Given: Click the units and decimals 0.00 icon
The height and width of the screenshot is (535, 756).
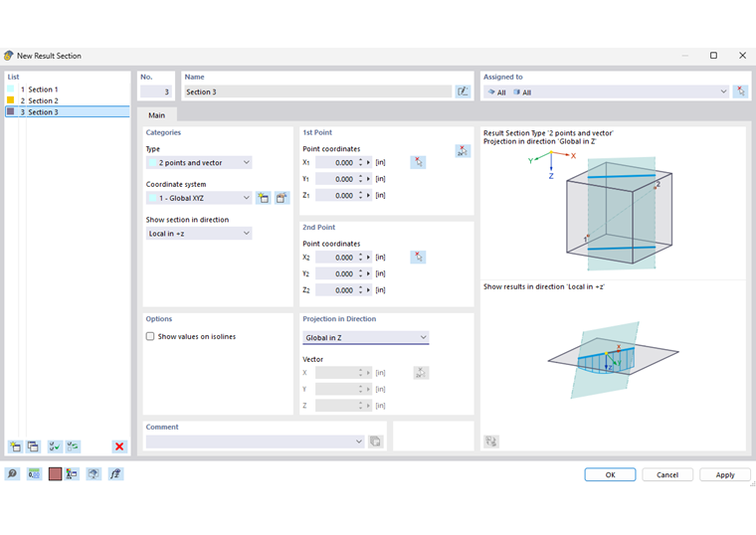Looking at the screenshot, I should point(34,474).
